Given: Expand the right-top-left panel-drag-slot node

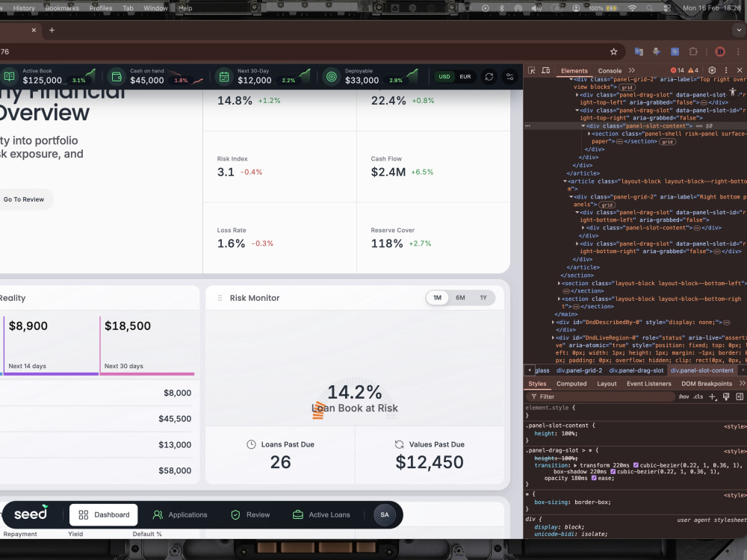Looking at the screenshot, I should point(577,95).
